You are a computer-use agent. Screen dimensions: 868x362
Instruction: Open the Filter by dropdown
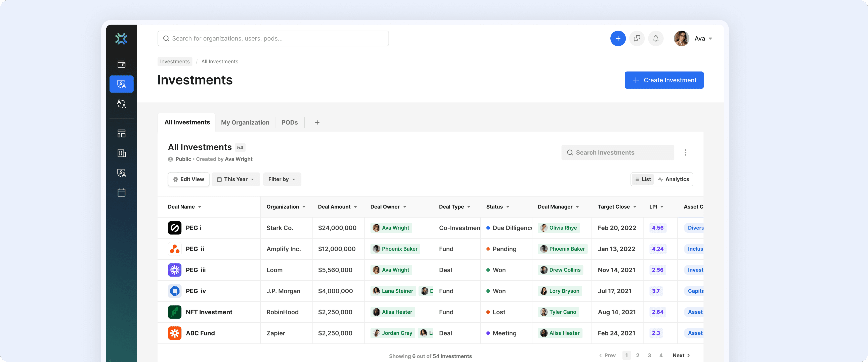click(x=282, y=179)
